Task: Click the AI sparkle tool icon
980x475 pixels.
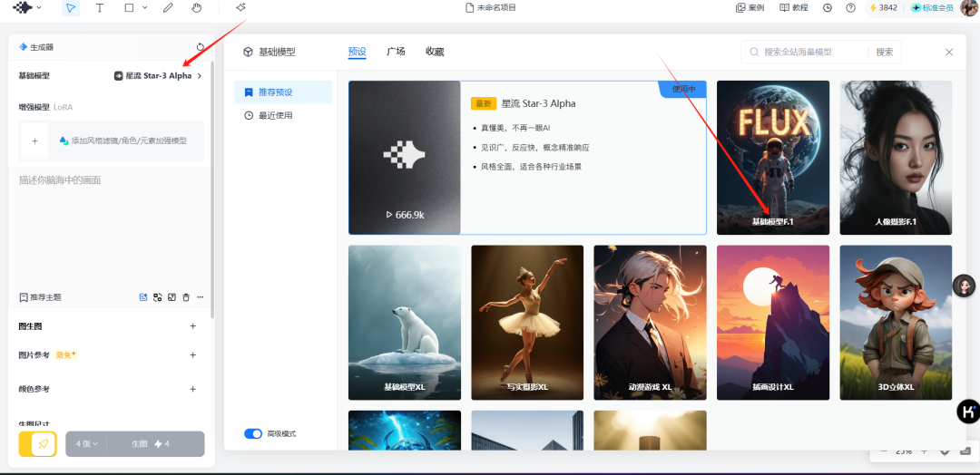Action: tap(240, 8)
